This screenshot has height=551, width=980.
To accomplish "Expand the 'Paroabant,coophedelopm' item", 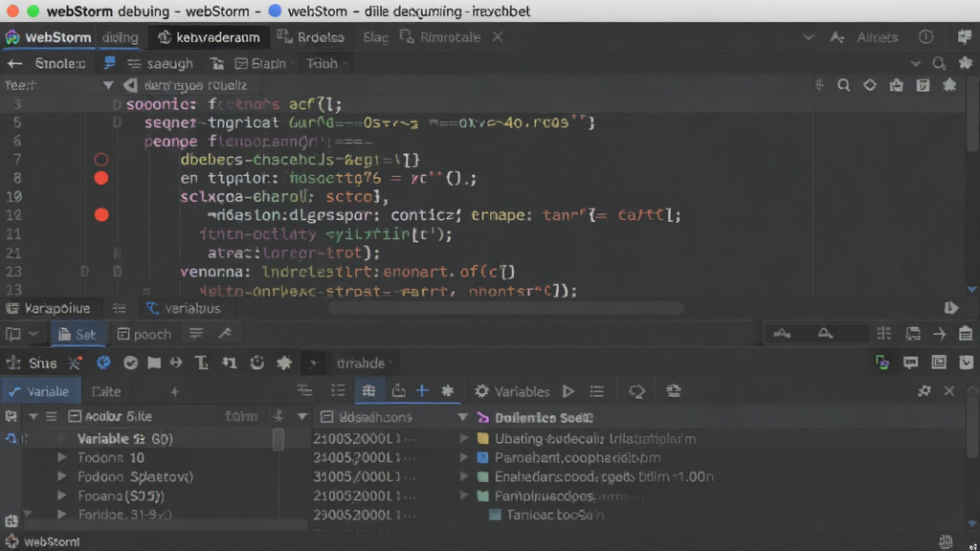I will 464,458.
